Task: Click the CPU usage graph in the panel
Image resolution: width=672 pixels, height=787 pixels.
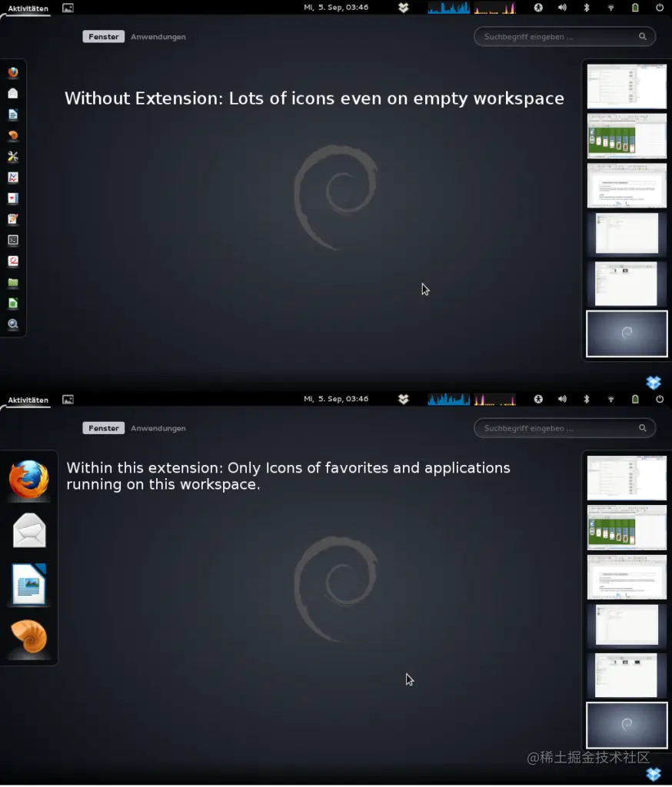Action: click(448, 8)
